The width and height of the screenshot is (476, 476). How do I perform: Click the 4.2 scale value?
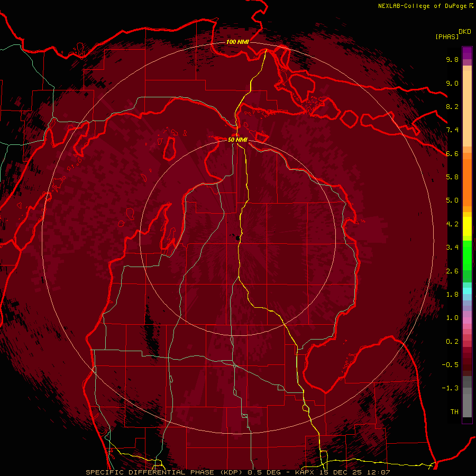(452, 224)
